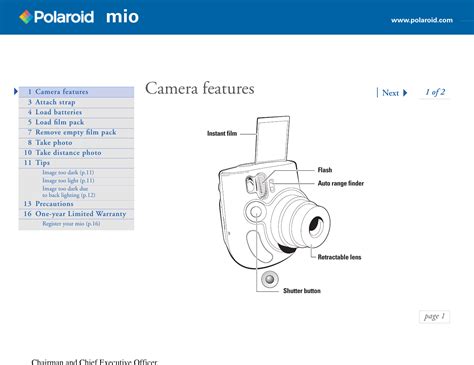Screen dimensions: 474x365
Task: Click the Next arrow icon
Action: coord(405,93)
